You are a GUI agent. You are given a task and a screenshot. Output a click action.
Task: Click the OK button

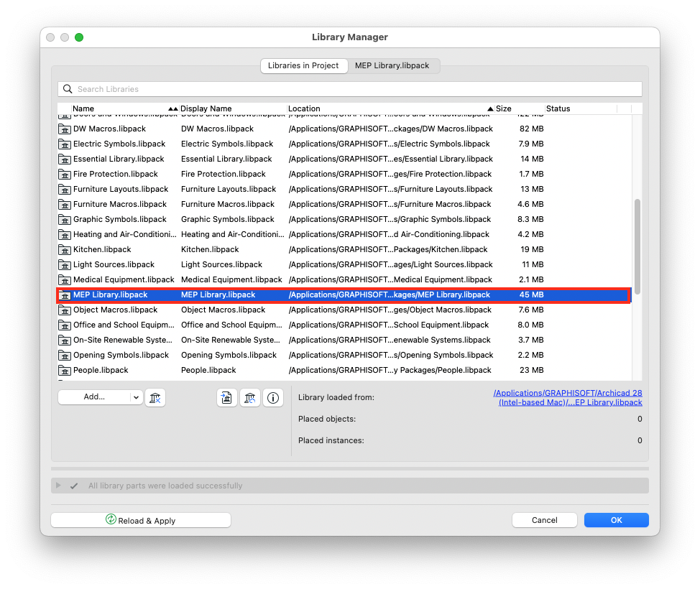pos(615,519)
